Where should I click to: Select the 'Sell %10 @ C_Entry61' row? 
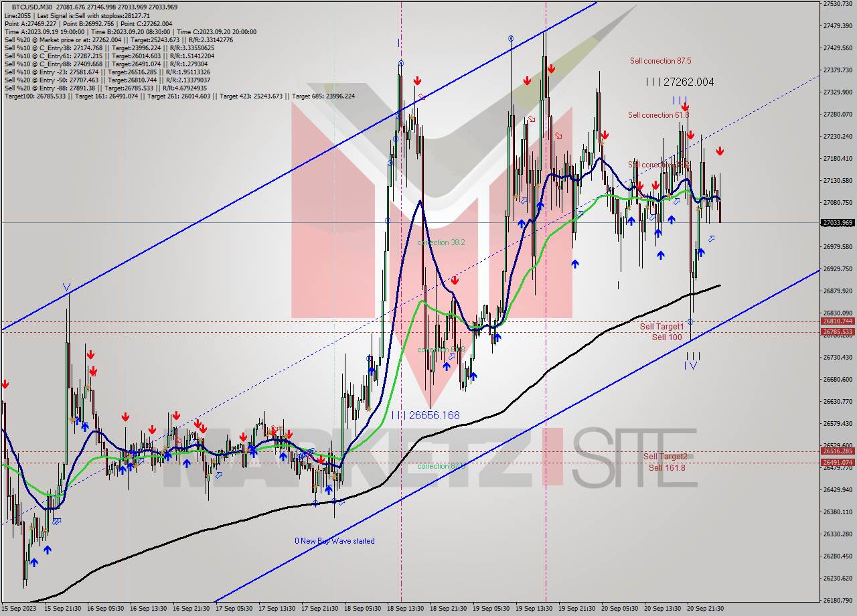[108, 56]
